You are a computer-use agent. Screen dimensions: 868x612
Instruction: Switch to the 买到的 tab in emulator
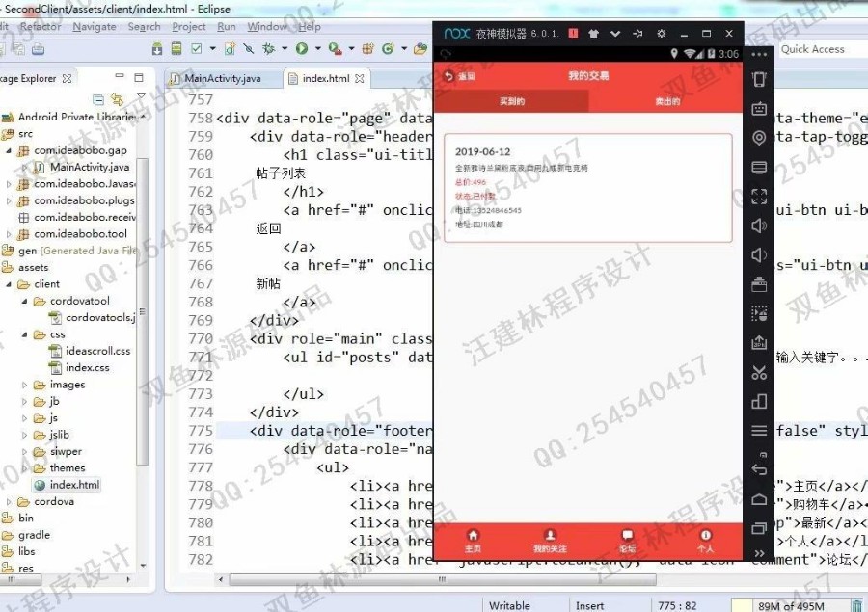511,101
